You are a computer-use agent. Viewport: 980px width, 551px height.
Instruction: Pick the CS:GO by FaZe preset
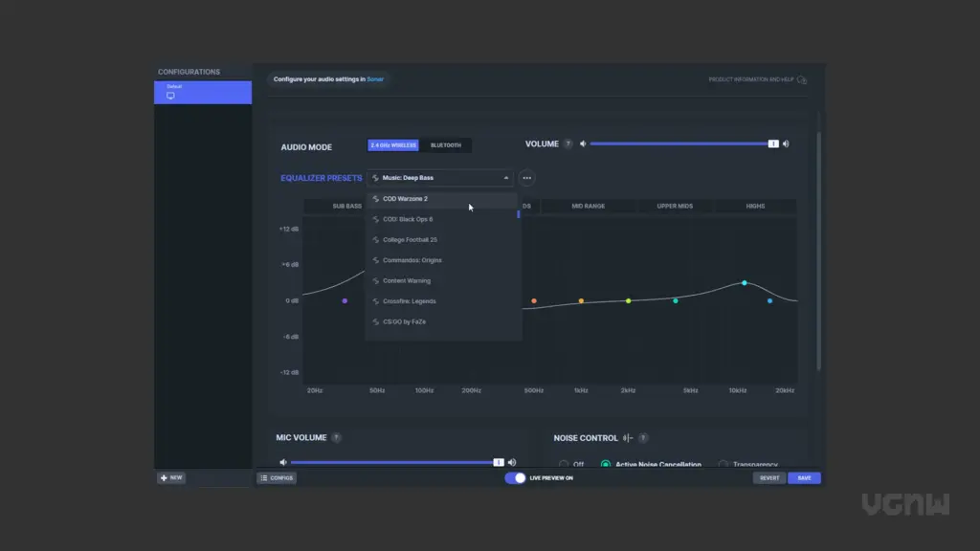coord(404,322)
